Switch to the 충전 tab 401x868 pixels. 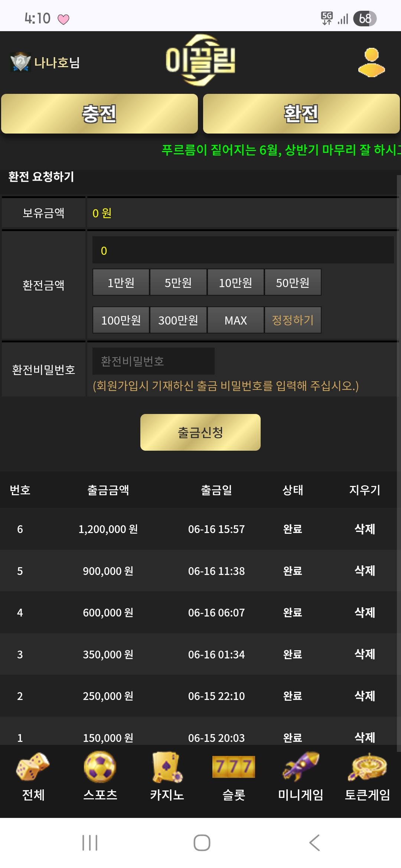(x=100, y=114)
